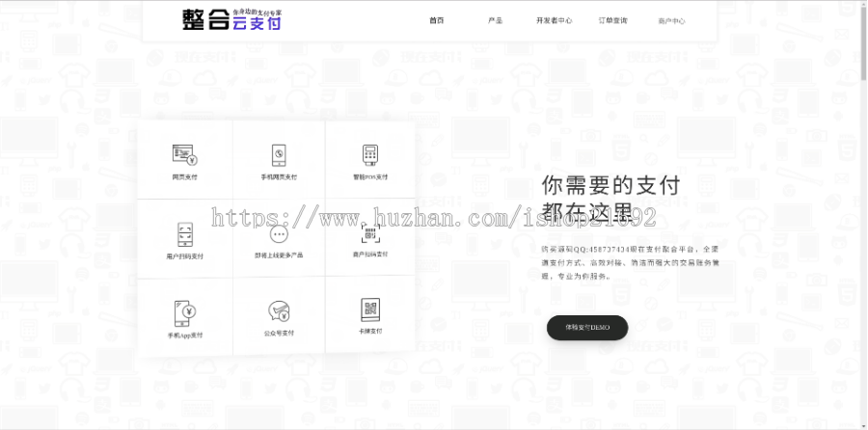
Task: Click the 公众号支付 label
Action: 279,334
